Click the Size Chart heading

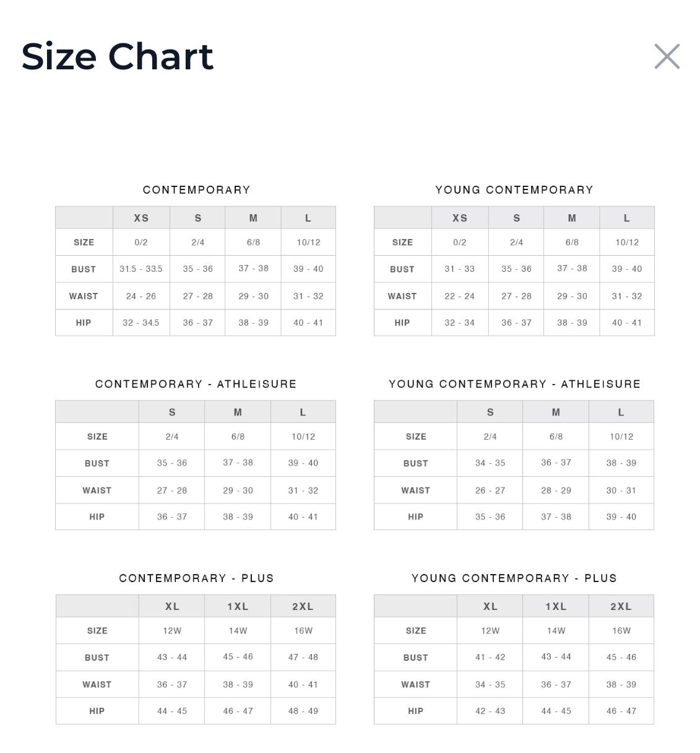pos(118,56)
